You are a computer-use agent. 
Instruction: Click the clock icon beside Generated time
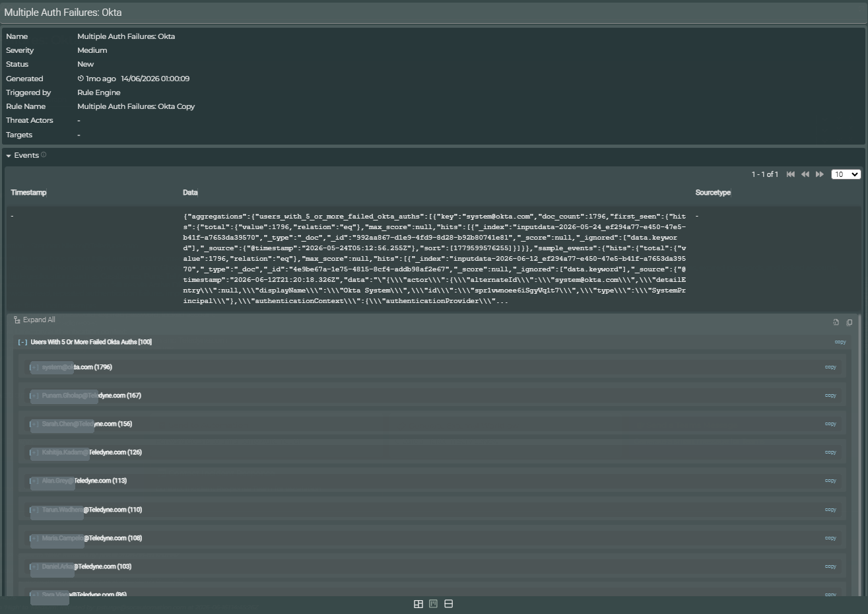pyautogui.click(x=81, y=79)
